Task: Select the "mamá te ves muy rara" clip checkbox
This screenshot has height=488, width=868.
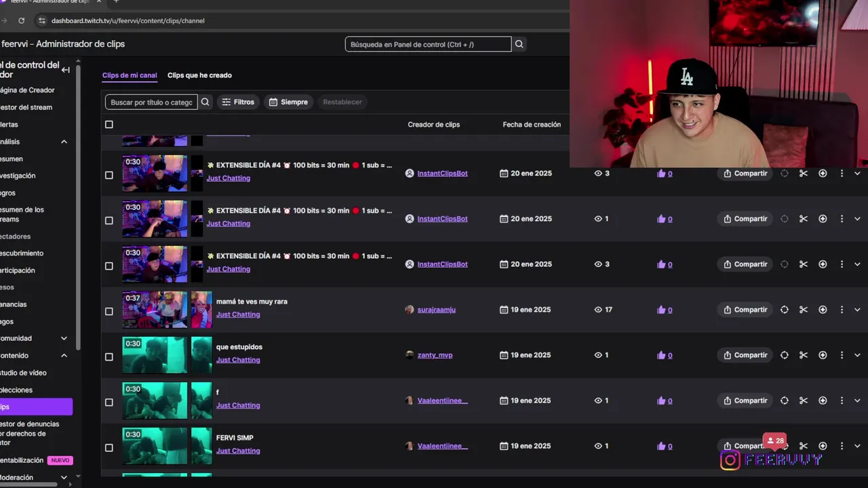Action: pos(109,312)
